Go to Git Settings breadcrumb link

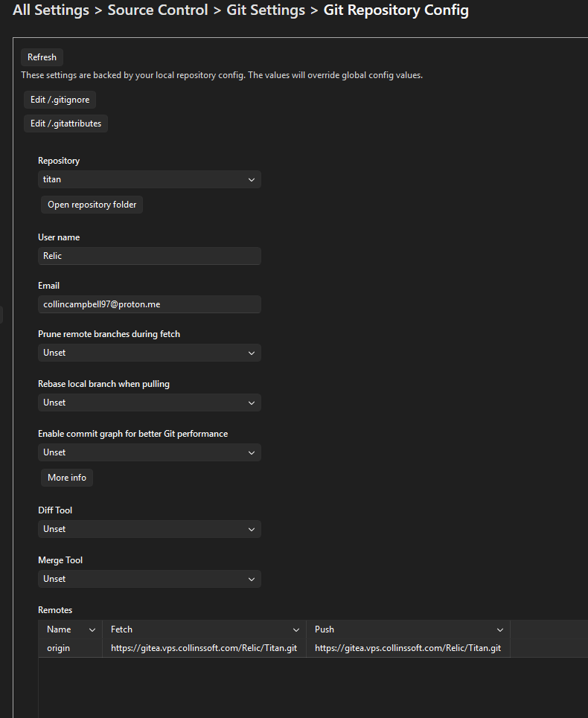point(265,10)
